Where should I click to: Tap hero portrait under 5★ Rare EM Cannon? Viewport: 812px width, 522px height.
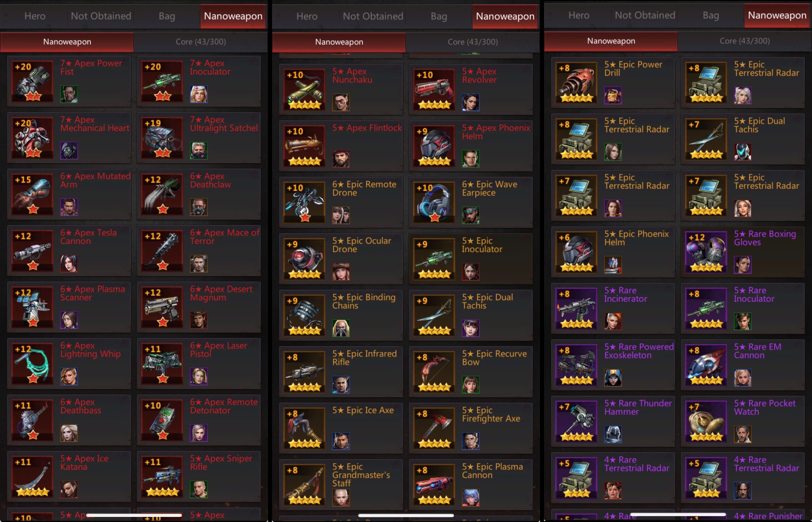tap(743, 377)
